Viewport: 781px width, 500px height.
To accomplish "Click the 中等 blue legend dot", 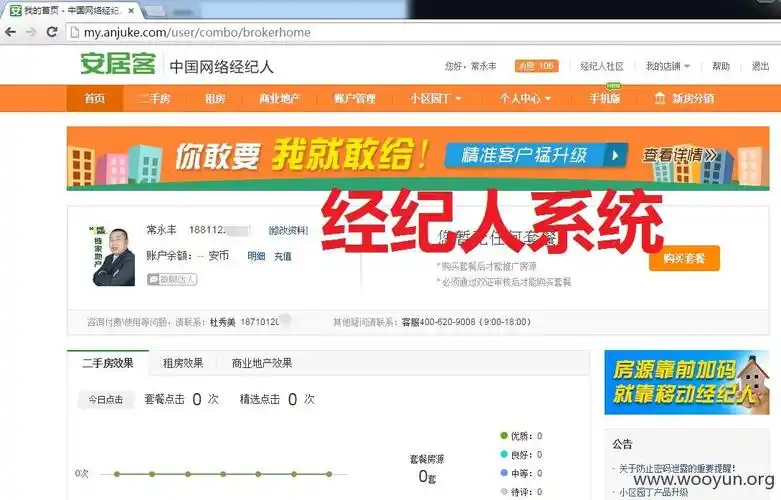I will point(504,473).
